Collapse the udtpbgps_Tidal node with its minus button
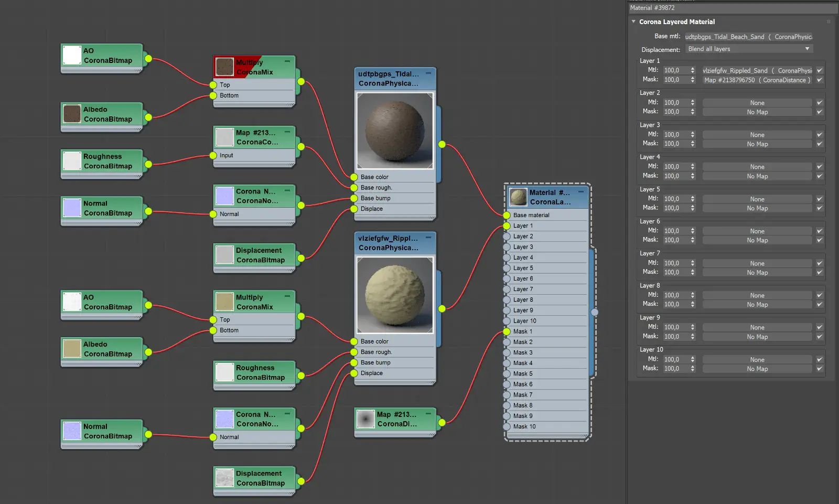Image resolution: width=839 pixels, height=504 pixels. 428,73
